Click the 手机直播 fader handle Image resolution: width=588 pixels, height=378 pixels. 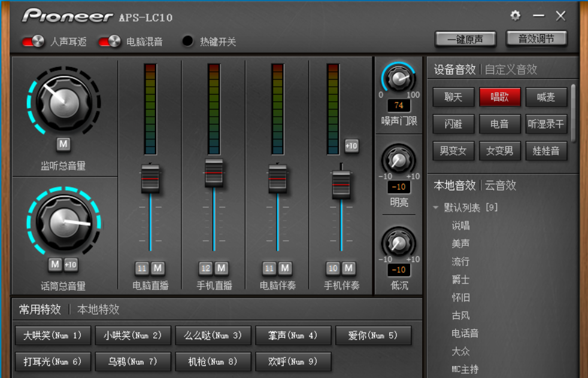point(214,173)
